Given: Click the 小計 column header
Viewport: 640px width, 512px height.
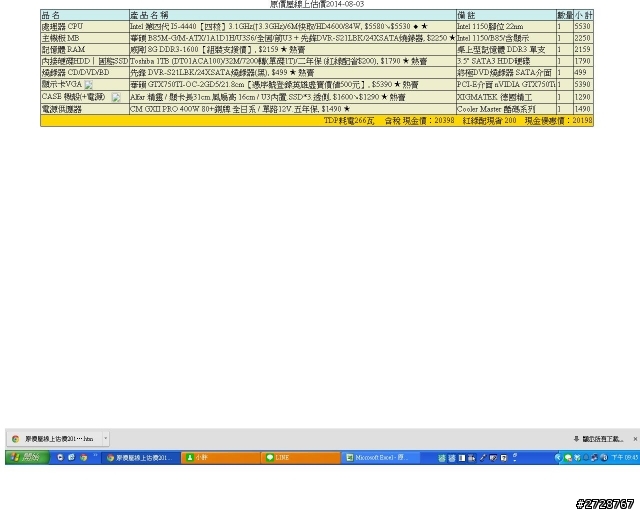Looking at the screenshot, I should coord(583,16).
